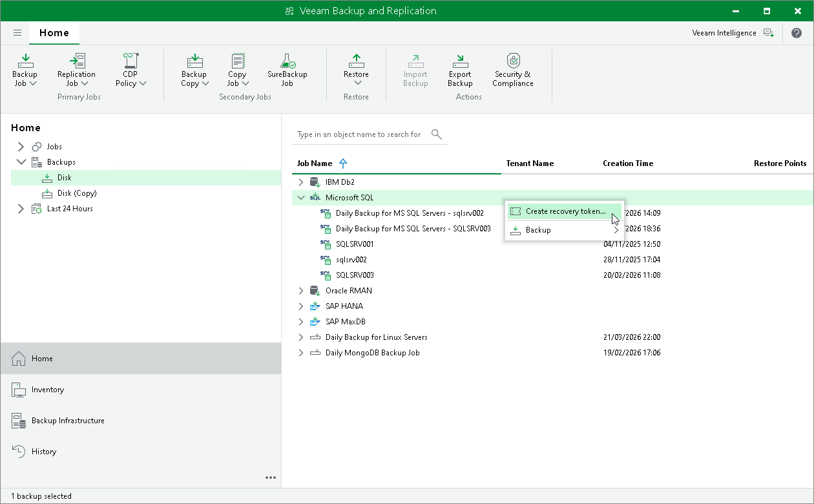Select Daily MongoDB Backup Job row
This screenshot has height=504, width=814.
coord(552,353)
